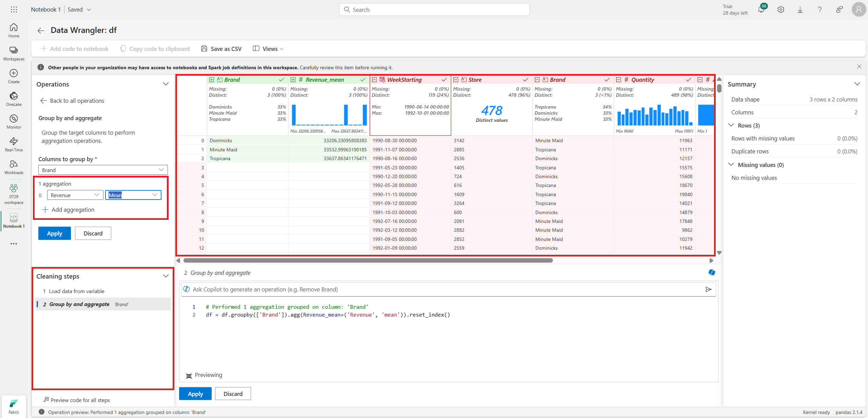
Task: Open notifications bell icon
Action: coord(761,9)
